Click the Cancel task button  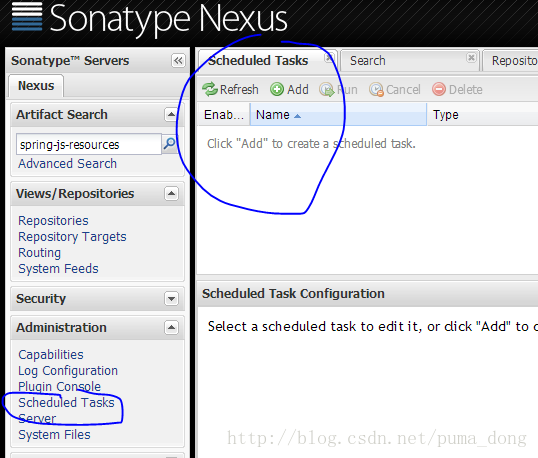tap(395, 90)
